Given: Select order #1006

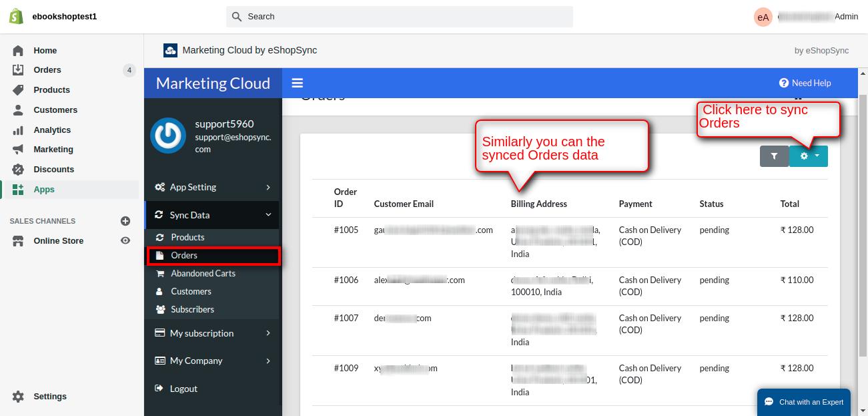Looking at the screenshot, I should click(x=346, y=280).
